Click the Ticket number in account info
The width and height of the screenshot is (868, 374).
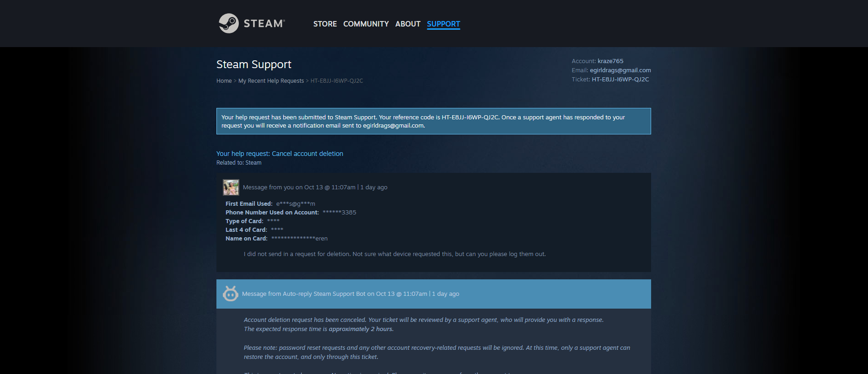[x=620, y=80]
